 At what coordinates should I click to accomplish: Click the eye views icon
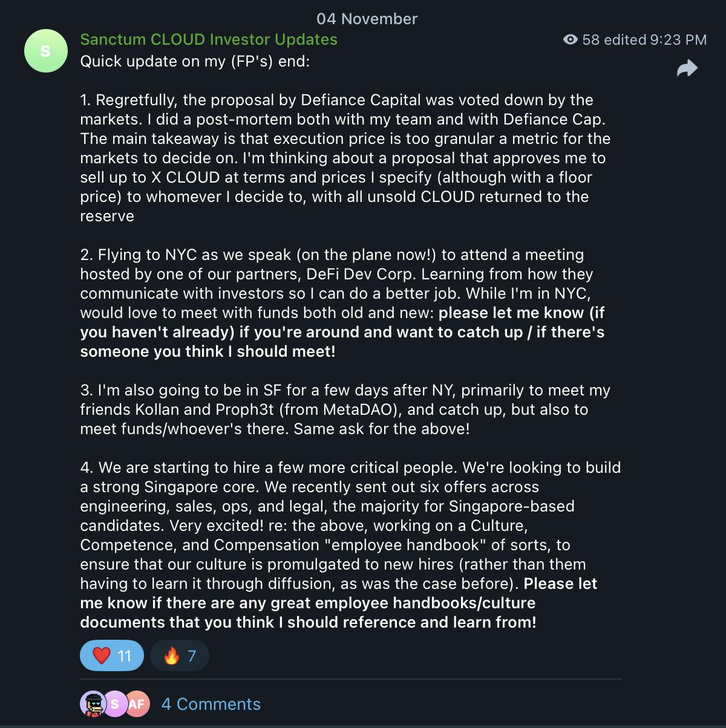click(570, 40)
